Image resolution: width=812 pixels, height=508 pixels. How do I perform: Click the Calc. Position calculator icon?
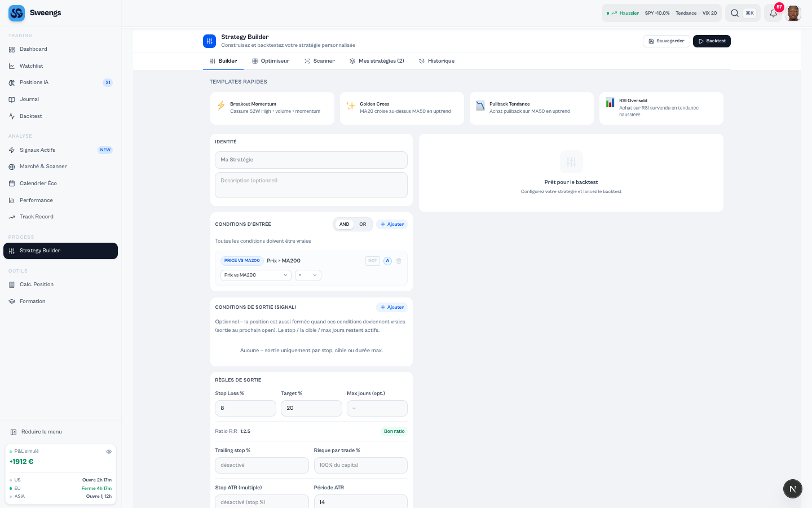click(x=12, y=284)
